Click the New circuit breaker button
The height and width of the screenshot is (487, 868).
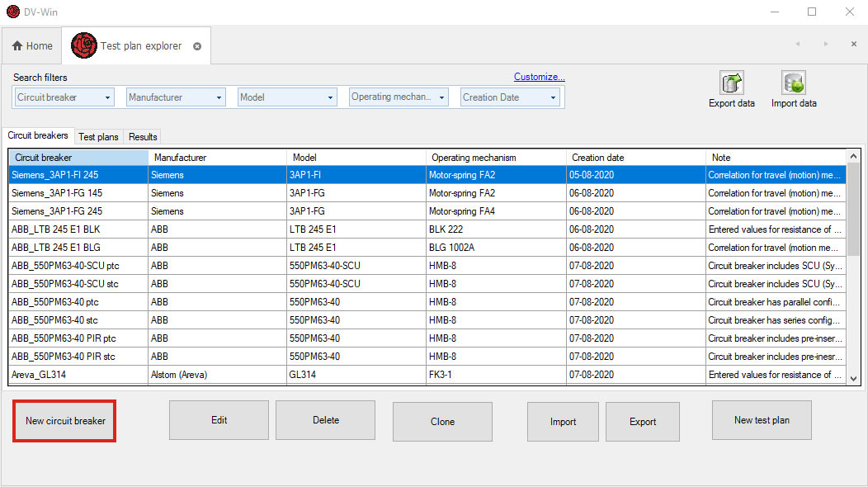click(64, 421)
